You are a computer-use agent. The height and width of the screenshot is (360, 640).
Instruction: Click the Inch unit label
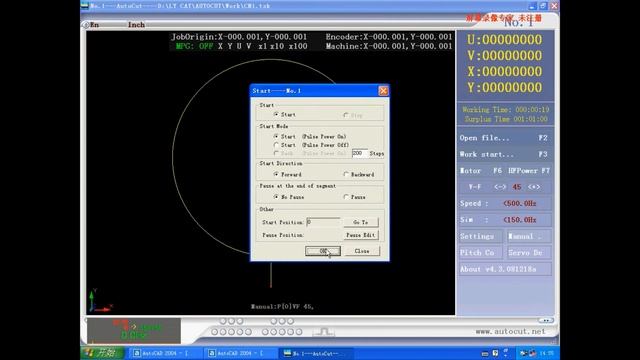(x=136, y=25)
